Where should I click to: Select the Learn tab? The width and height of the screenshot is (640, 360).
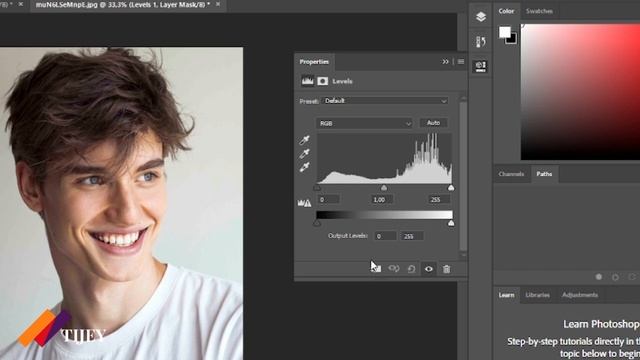pos(506,295)
